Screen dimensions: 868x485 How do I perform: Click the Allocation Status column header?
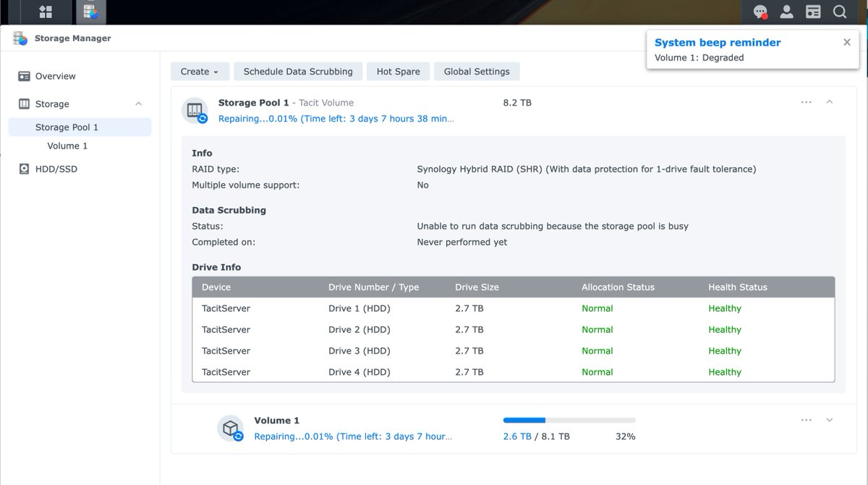tap(618, 287)
